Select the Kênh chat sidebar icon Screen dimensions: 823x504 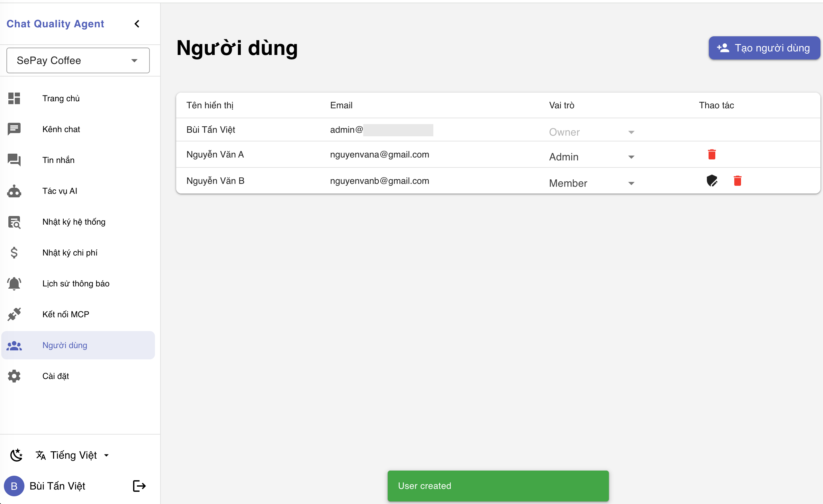14,129
